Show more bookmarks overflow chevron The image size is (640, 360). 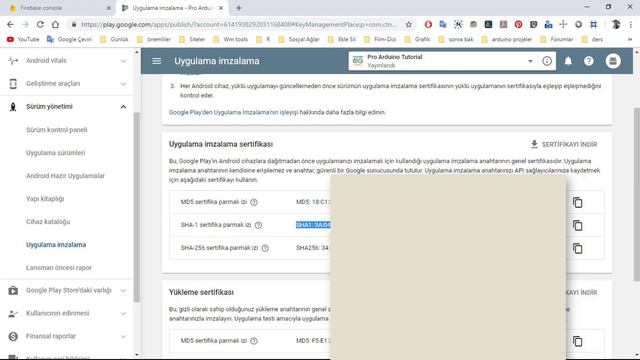click(630, 40)
